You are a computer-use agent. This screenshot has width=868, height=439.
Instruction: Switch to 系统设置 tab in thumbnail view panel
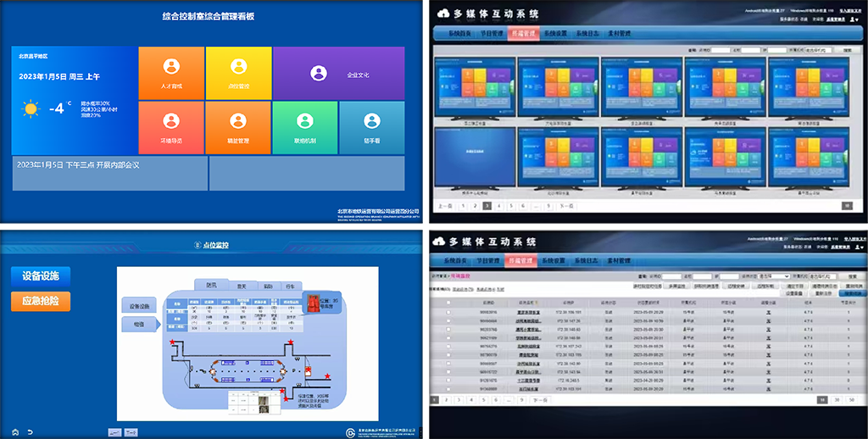555,34
